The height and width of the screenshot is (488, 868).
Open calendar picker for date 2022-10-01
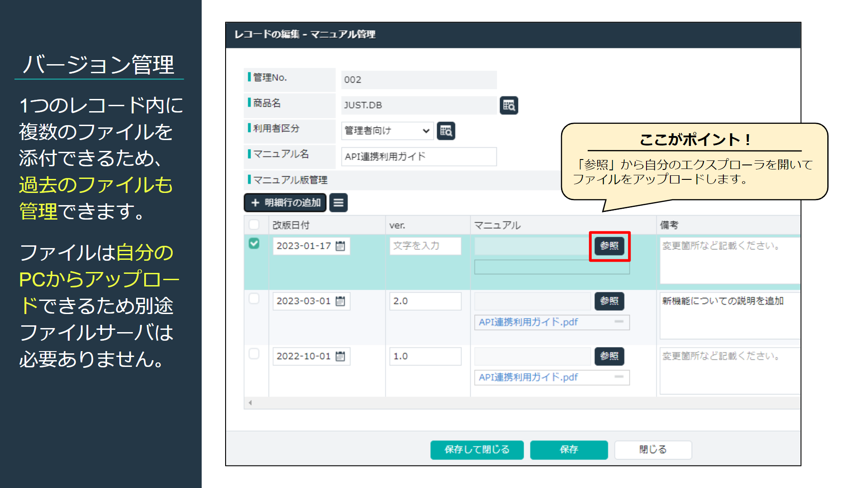pyautogui.click(x=340, y=356)
